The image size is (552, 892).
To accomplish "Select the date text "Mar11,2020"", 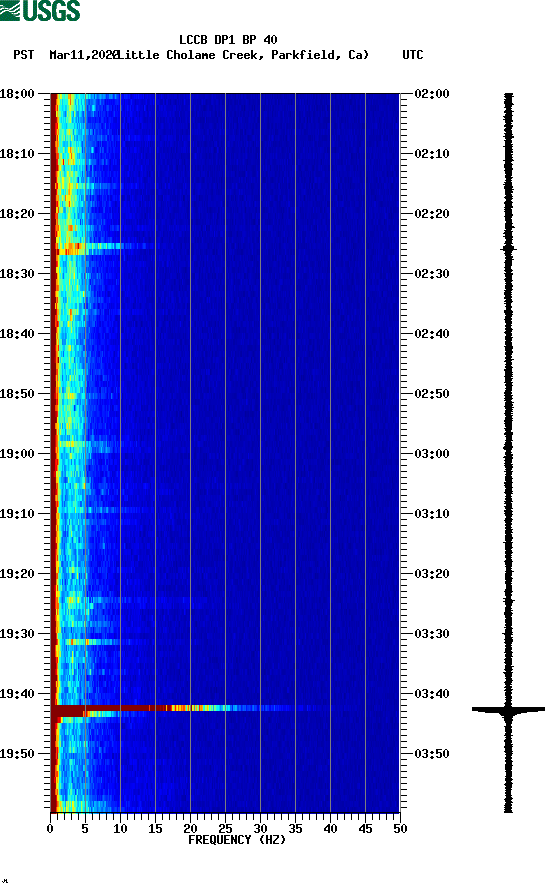I will pos(84,55).
